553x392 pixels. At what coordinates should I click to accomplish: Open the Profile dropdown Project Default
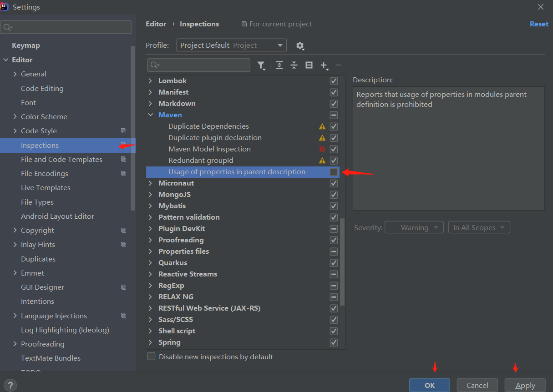tap(231, 45)
